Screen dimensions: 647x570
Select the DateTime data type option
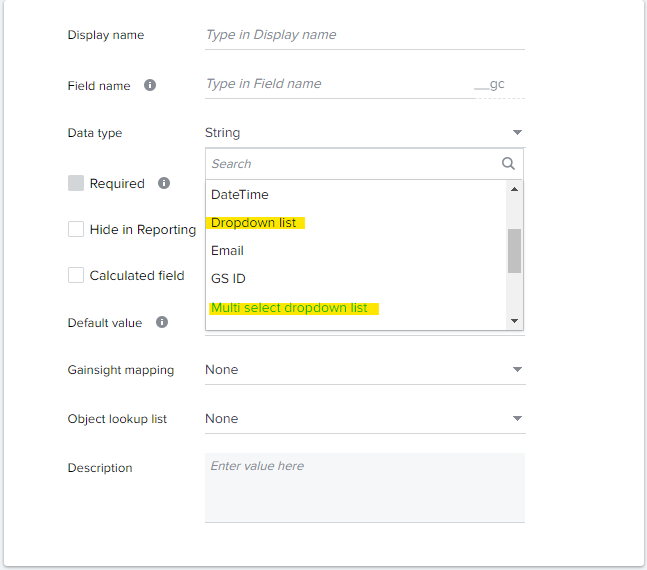pos(357,194)
